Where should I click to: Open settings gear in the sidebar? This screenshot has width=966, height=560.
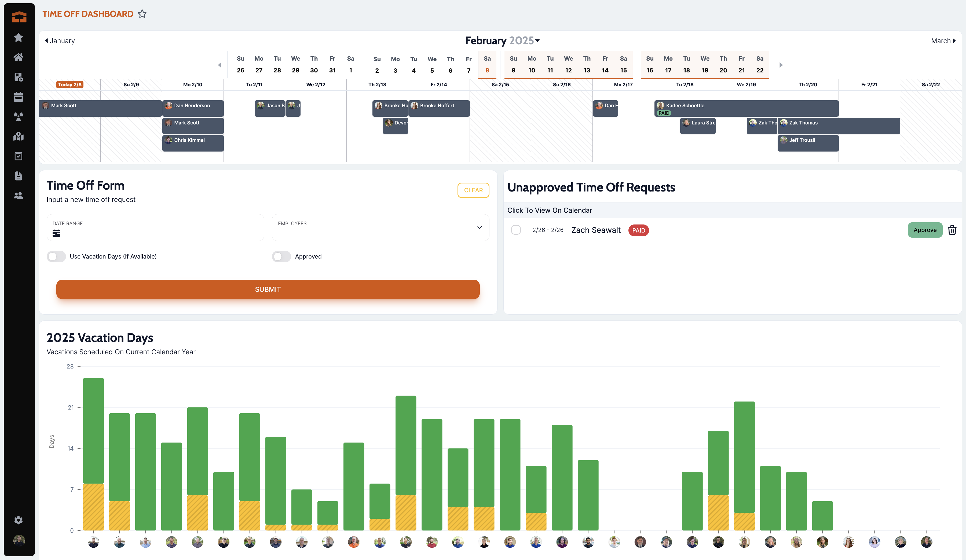(19, 520)
